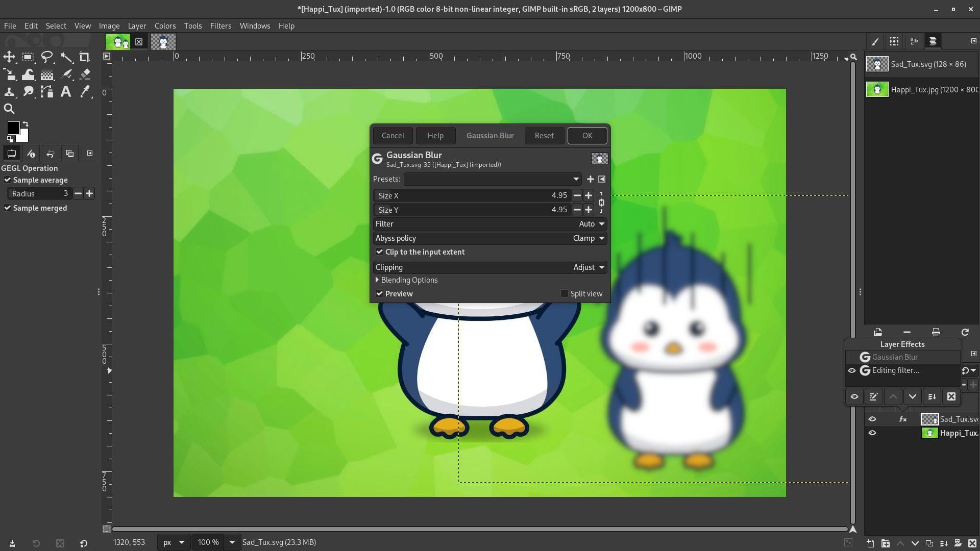Viewport: 980px width, 551px height.
Task: Click the Cancel button in Gaussian Blur
Action: 393,136
